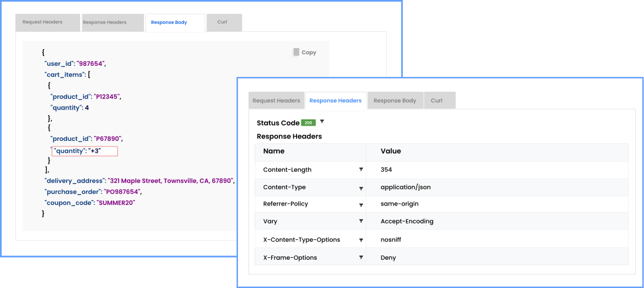Expand the Vary header arrow
The image size is (644, 288).
[361, 222]
